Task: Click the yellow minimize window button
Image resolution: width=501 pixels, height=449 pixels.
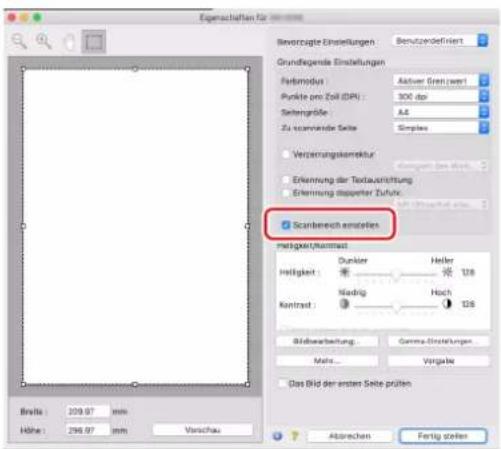Action: 24,17
